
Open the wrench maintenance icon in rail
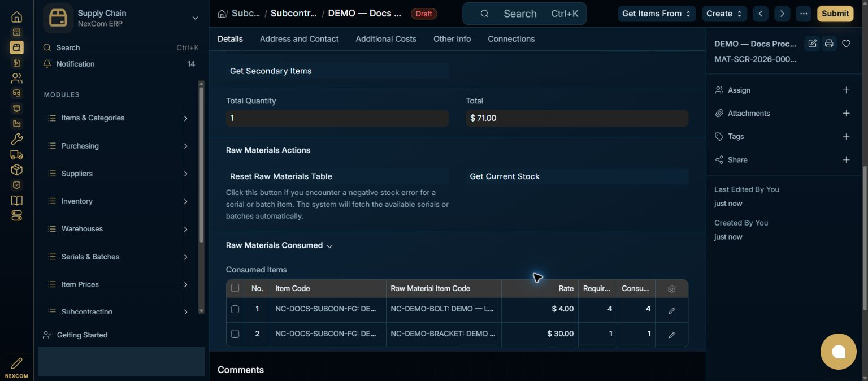[16, 139]
